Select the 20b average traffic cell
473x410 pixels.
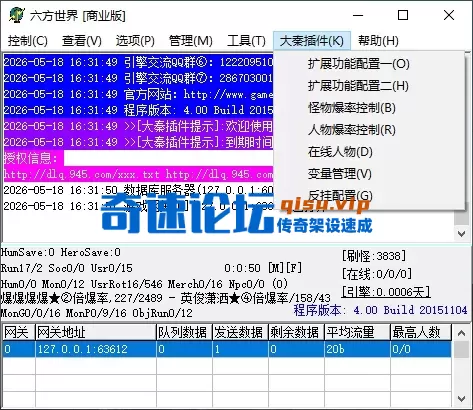click(x=357, y=349)
